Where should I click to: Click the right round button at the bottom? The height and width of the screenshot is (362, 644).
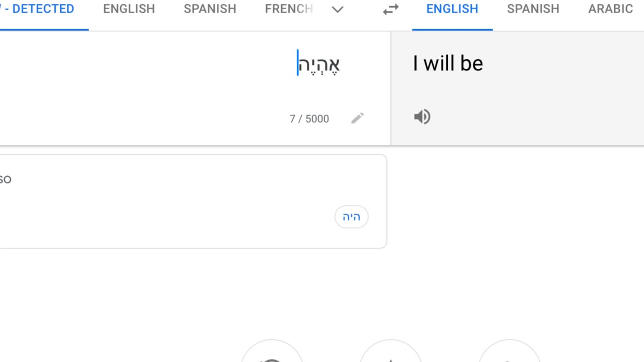tap(509, 351)
